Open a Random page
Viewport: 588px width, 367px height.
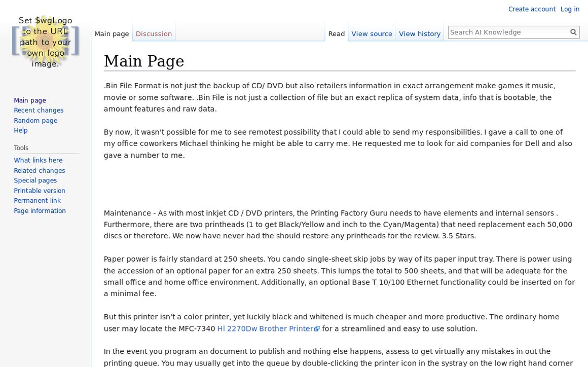click(x=35, y=120)
